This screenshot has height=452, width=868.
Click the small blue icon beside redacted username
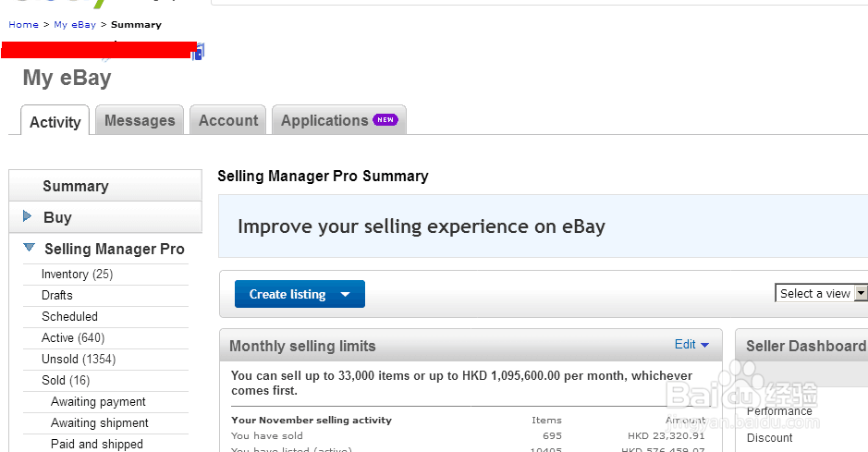(x=199, y=52)
